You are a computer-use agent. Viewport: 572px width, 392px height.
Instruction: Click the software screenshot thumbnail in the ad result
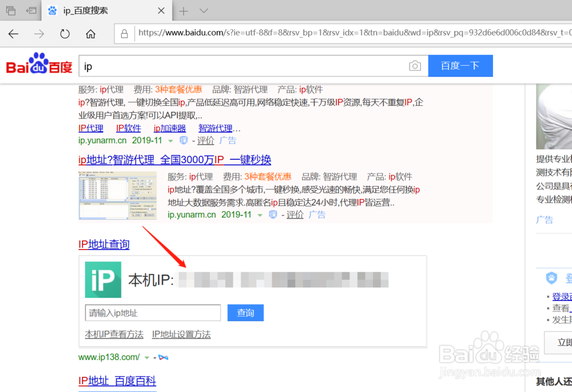point(117,195)
